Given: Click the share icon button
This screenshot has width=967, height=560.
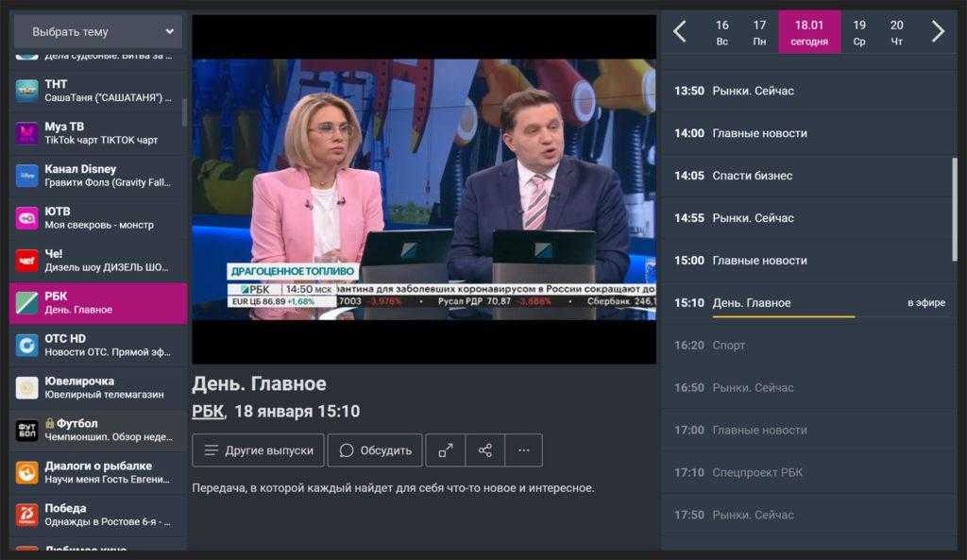Looking at the screenshot, I should pyautogui.click(x=485, y=450).
